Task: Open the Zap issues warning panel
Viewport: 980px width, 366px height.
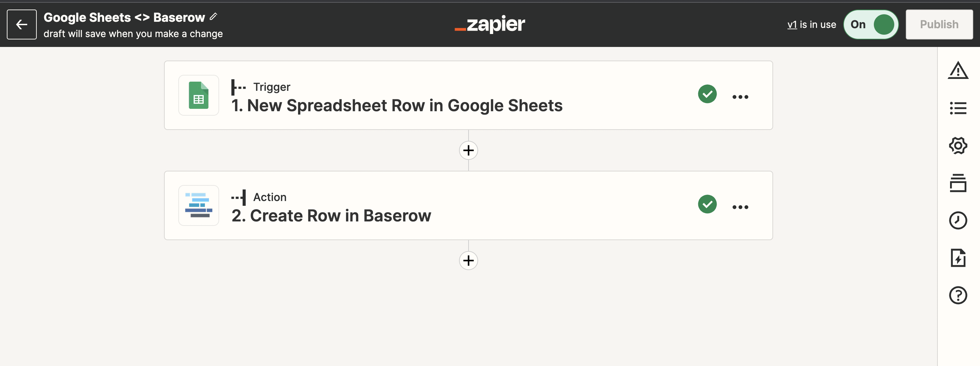Action: click(958, 70)
